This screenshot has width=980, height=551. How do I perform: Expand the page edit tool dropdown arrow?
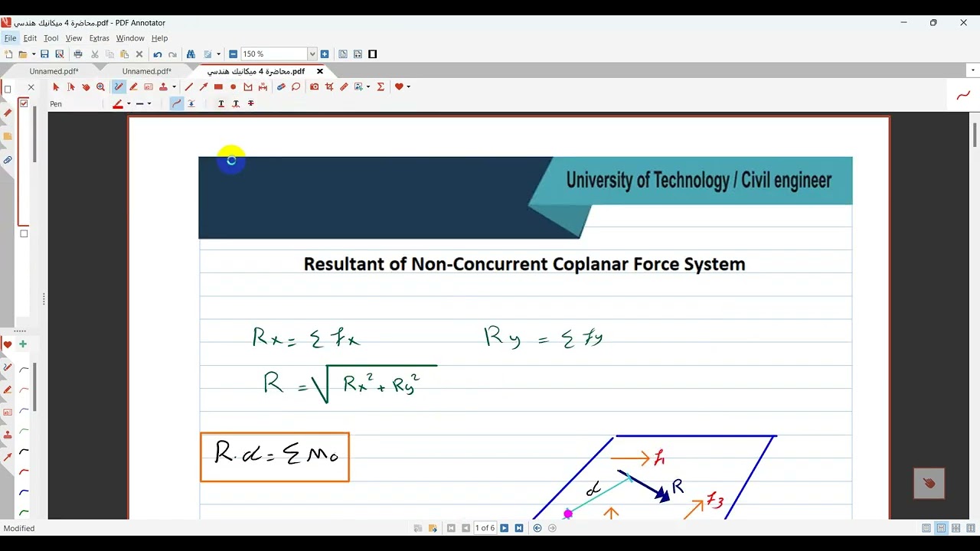pos(218,54)
